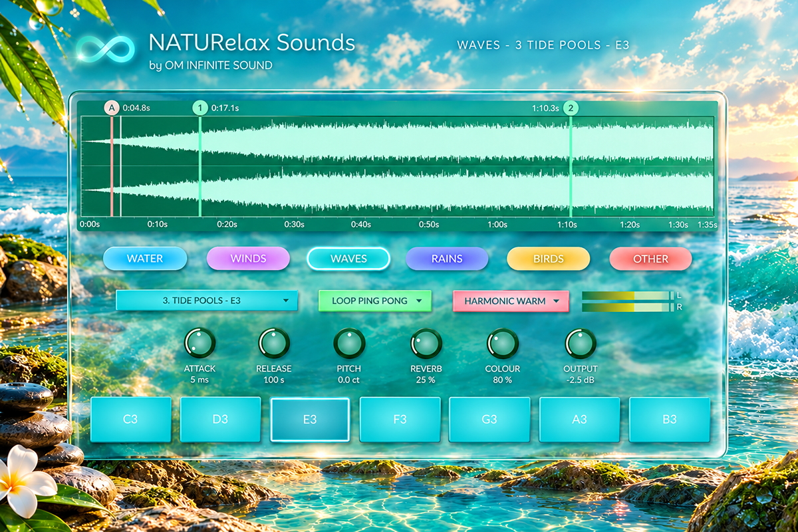Click the colour value 80 %

pos(503,380)
